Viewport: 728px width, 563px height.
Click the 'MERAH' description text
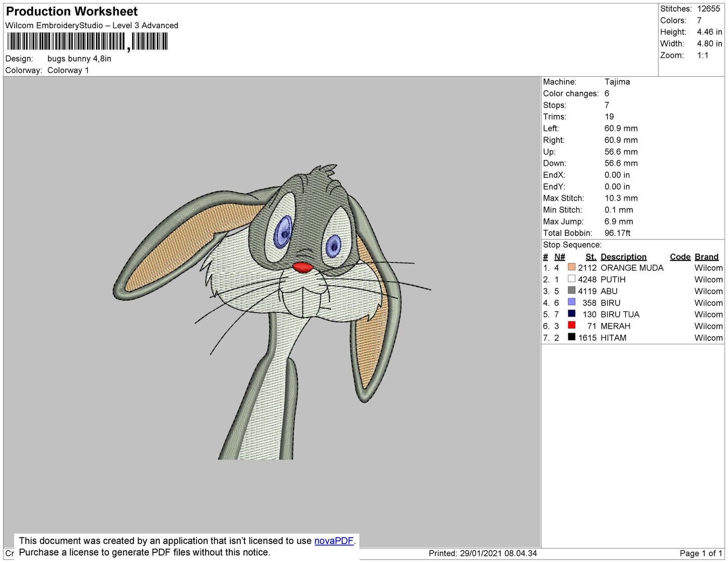615,326
